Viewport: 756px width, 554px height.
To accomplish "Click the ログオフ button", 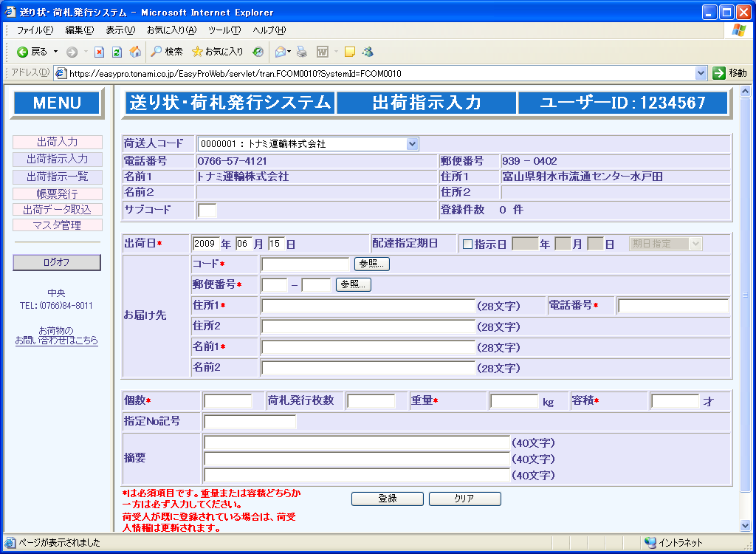I will point(57,262).
